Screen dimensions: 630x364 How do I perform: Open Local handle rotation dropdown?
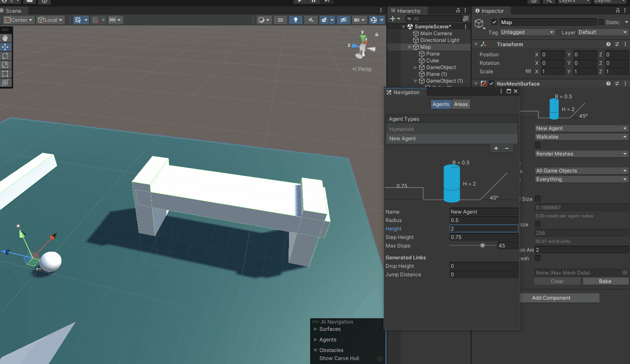click(x=50, y=20)
